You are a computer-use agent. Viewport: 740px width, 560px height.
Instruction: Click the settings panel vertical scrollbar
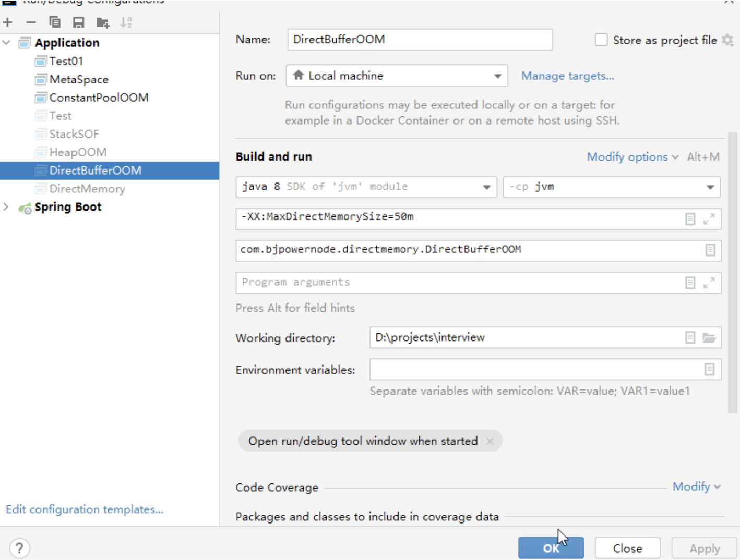tap(733, 272)
